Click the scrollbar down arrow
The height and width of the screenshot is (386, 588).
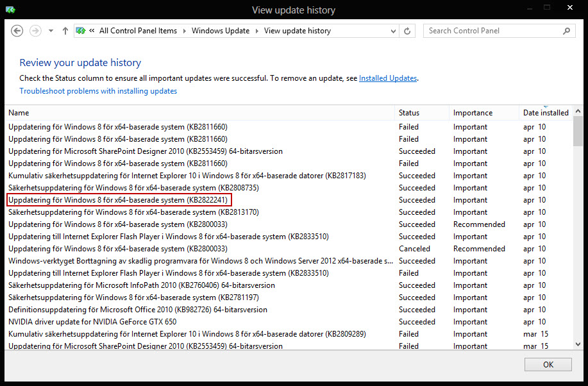578,344
